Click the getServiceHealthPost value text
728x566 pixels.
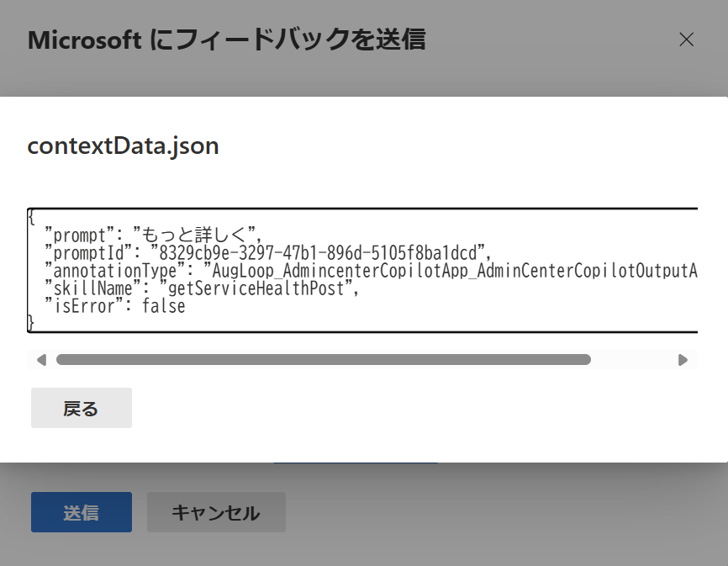coord(256,288)
